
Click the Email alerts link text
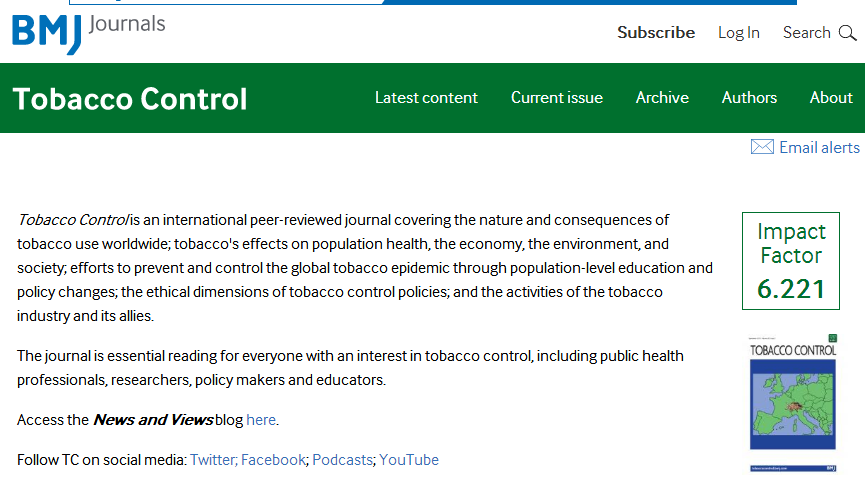click(x=819, y=147)
